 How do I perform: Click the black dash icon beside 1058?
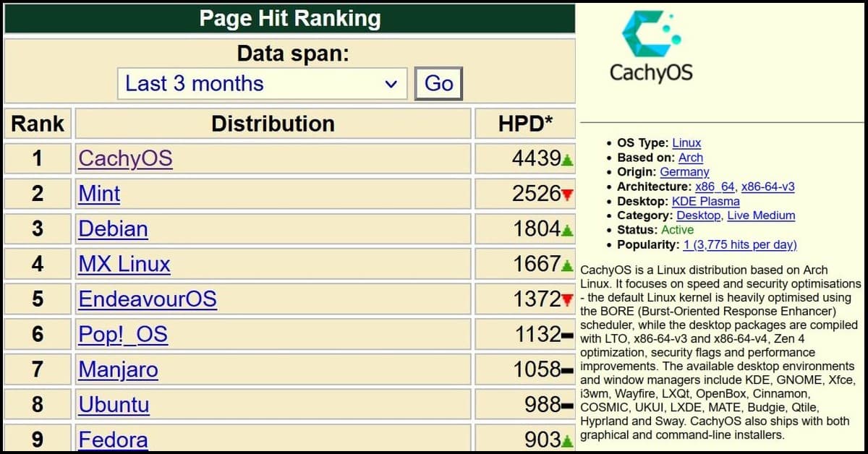568,370
